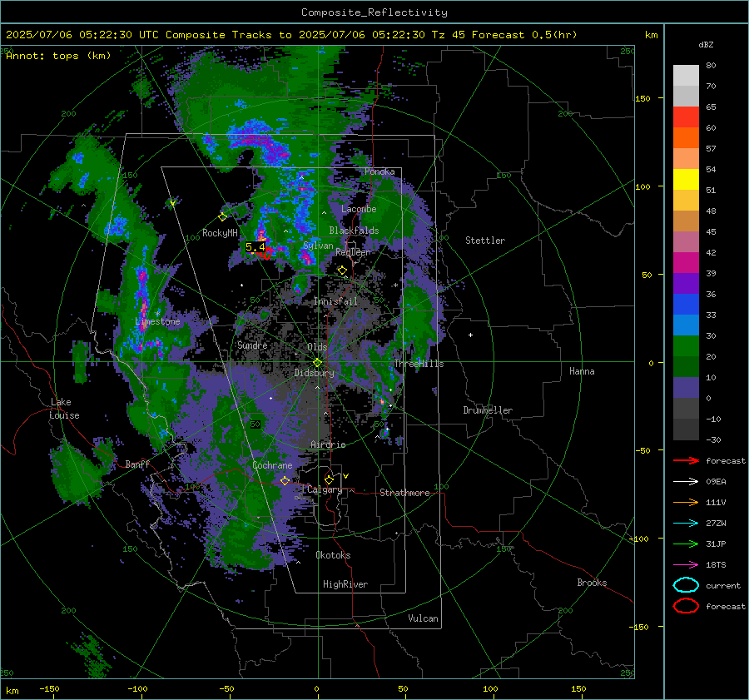Click the Didsbury label
The width and height of the screenshot is (749, 700).
(314, 373)
